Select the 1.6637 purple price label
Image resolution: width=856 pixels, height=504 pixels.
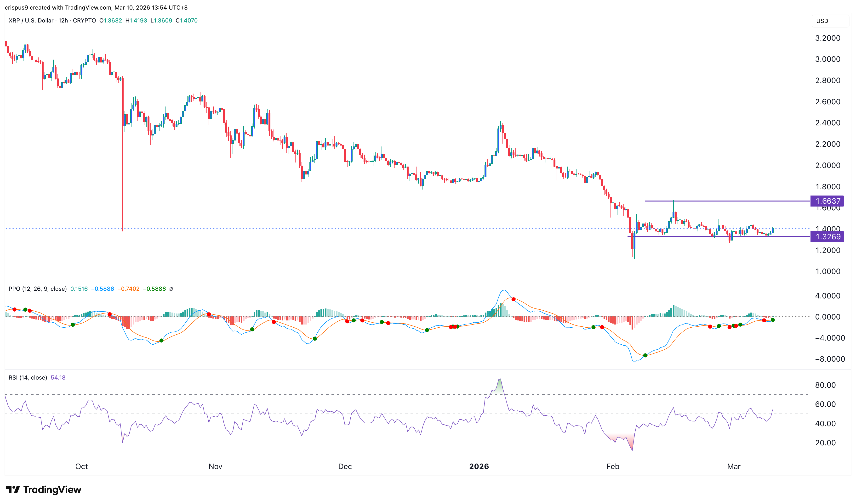tap(827, 201)
